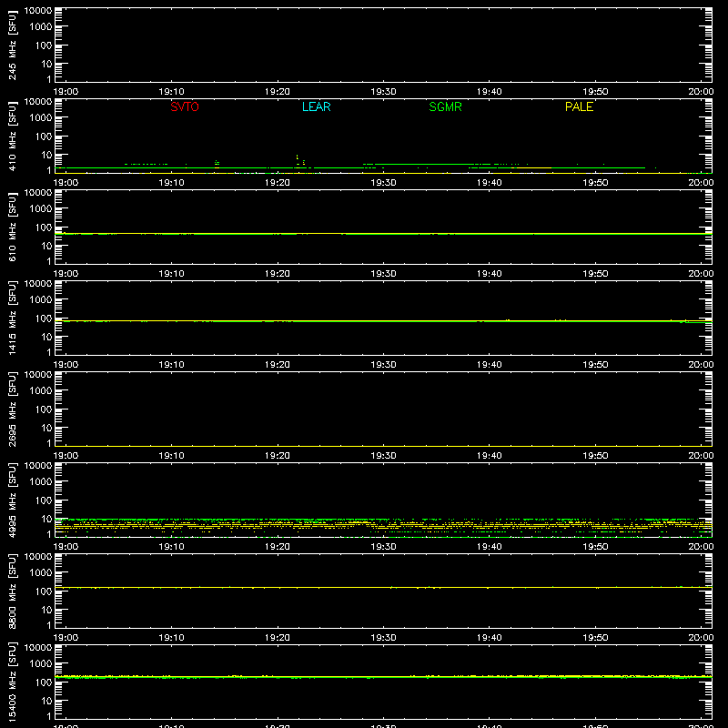Select the 15400 MHz [SFU] axis title
The width and height of the screenshot is (728, 728).
(x=12, y=682)
